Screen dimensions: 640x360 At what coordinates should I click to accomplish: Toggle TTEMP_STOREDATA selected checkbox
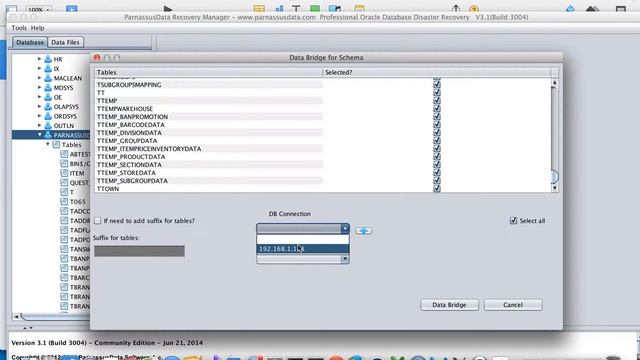click(x=437, y=173)
